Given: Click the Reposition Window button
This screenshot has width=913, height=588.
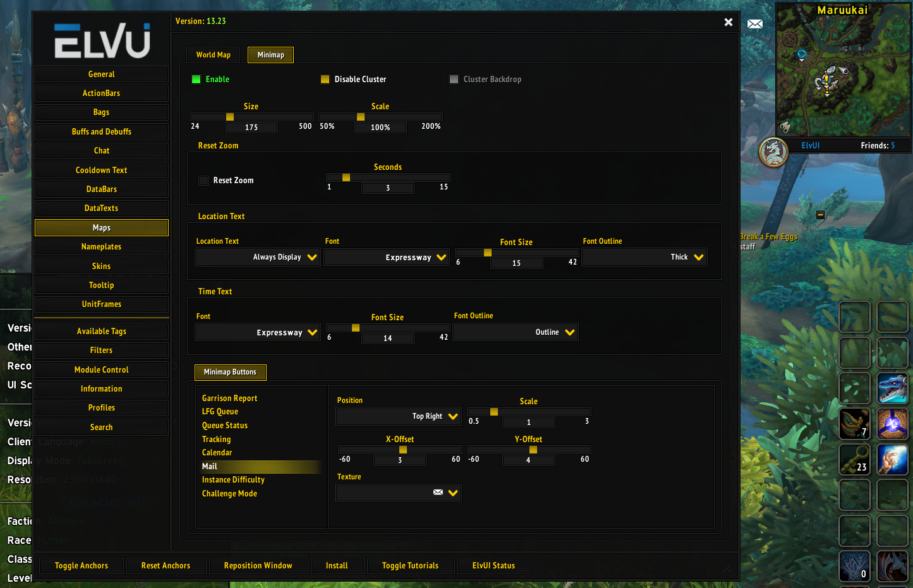Looking at the screenshot, I should pos(258,565).
